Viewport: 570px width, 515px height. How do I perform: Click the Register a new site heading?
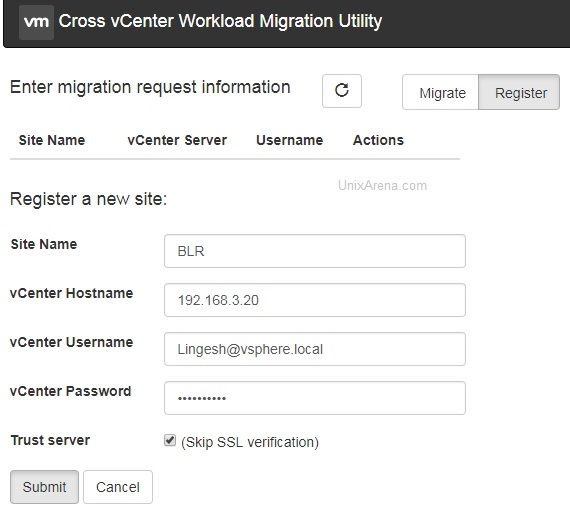pyautogui.click(x=88, y=199)
